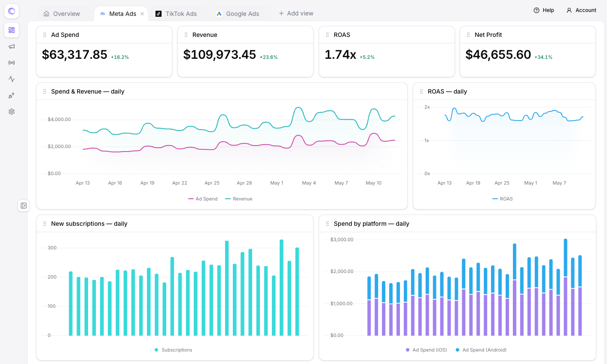Viewport: 607px width, 364px height.
Task: Grab the ROAS card drag handle
Action: pyautogui.click(x=327, y=35)
